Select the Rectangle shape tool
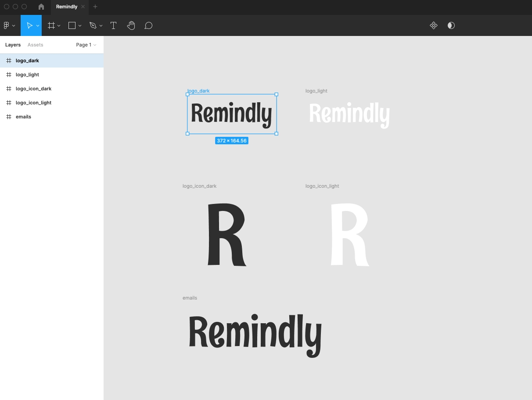 pos(72,25)
